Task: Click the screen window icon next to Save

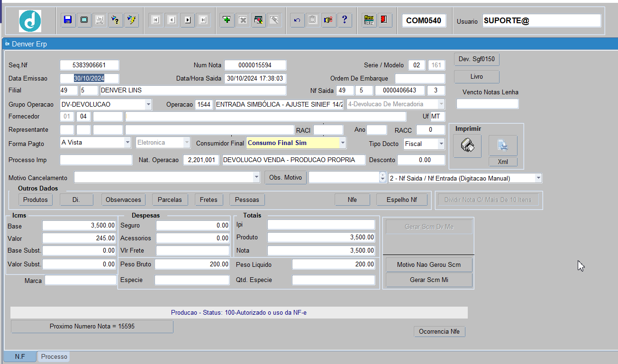Action: 84,20
